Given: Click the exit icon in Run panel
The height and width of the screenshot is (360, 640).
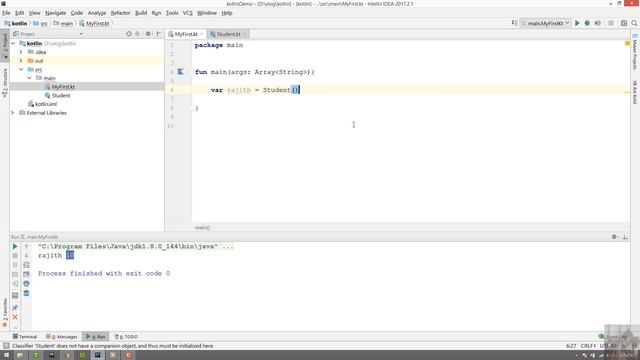Looking at the screenshot, I should coord(15,284).
